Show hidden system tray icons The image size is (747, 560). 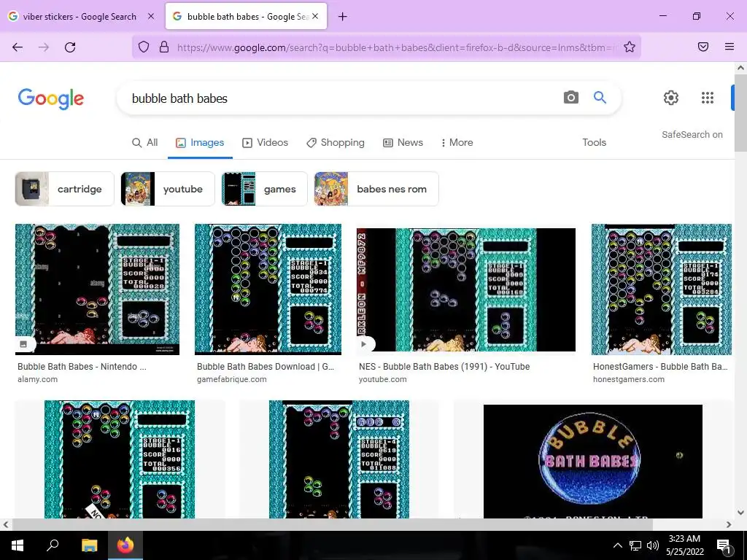(617, 545)
